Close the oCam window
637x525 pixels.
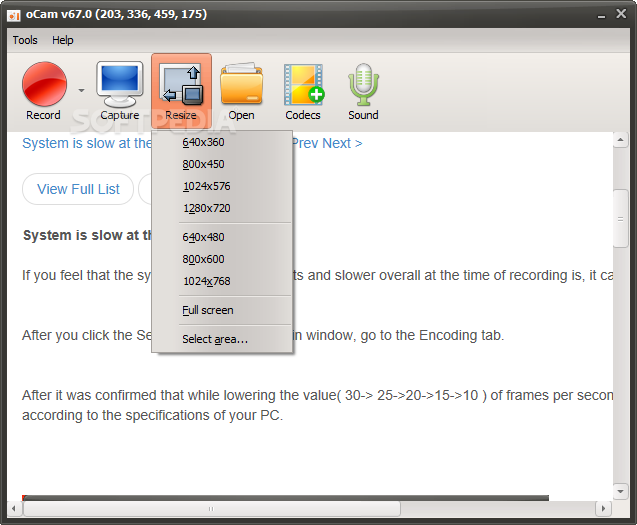pyautogui.click(x=621, y=14)
